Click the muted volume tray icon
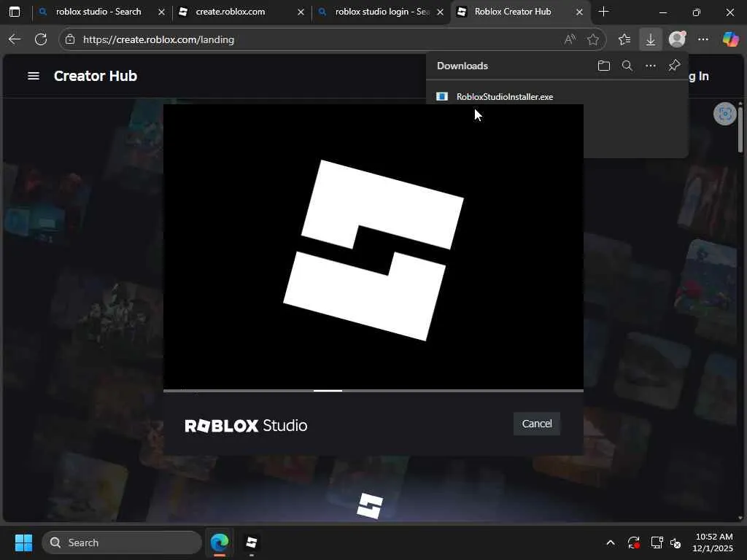This screenshot has height=560, width=747. pyautogui.click(x=675, y=542)
